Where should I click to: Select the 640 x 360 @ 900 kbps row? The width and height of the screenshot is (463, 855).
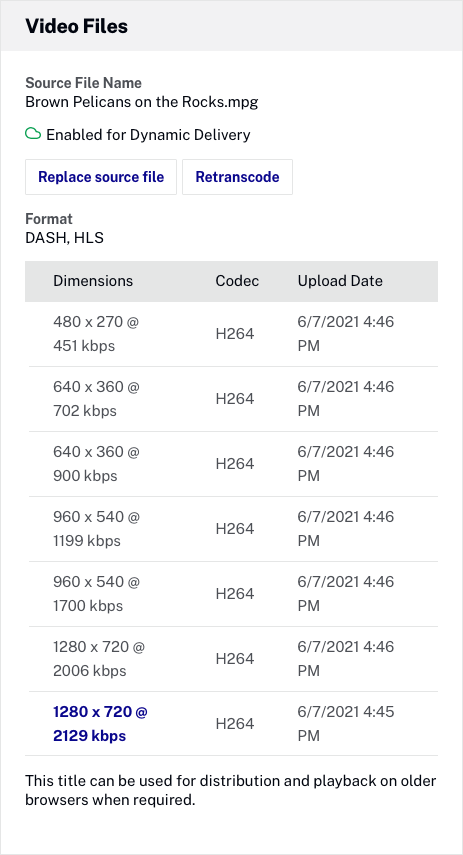[231, 464]
